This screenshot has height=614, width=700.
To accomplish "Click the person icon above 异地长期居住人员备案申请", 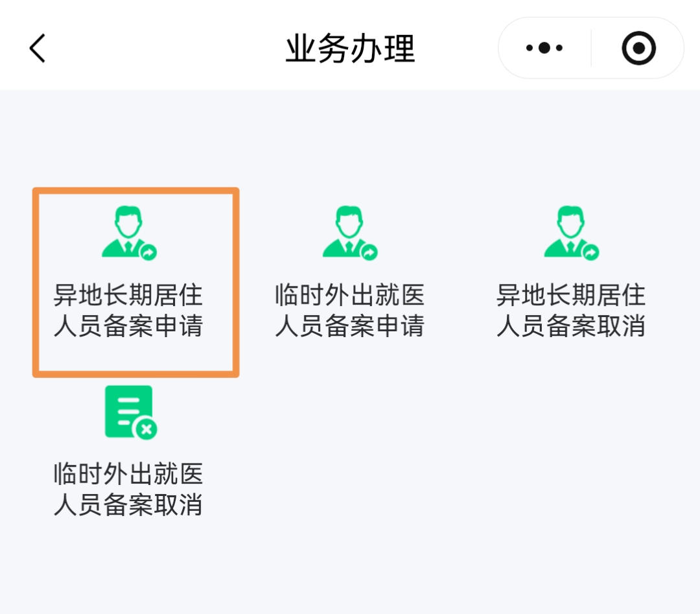I will (x=127, y=230).
